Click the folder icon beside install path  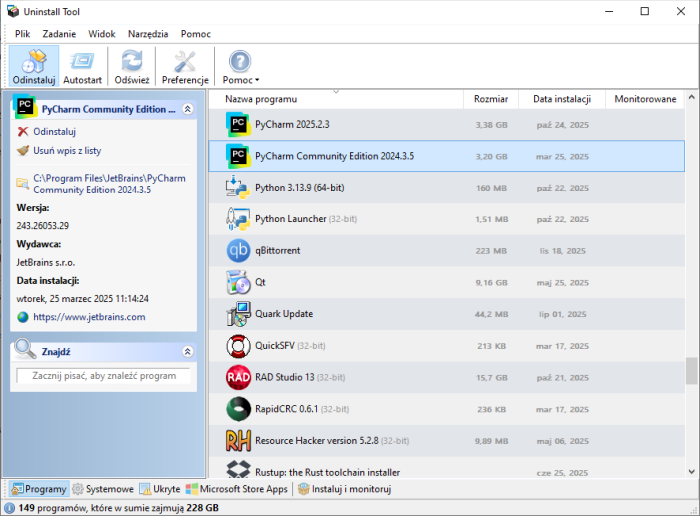click(22, 183)
